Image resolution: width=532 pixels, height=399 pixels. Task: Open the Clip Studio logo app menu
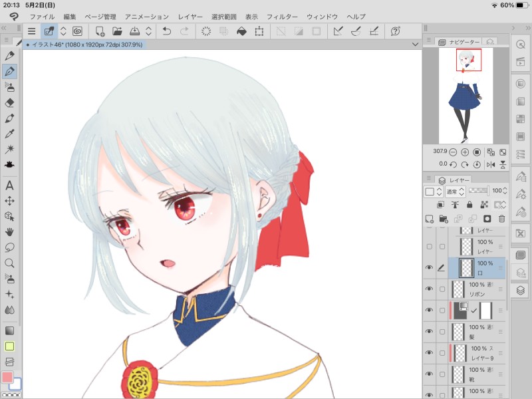pos(14,16)
